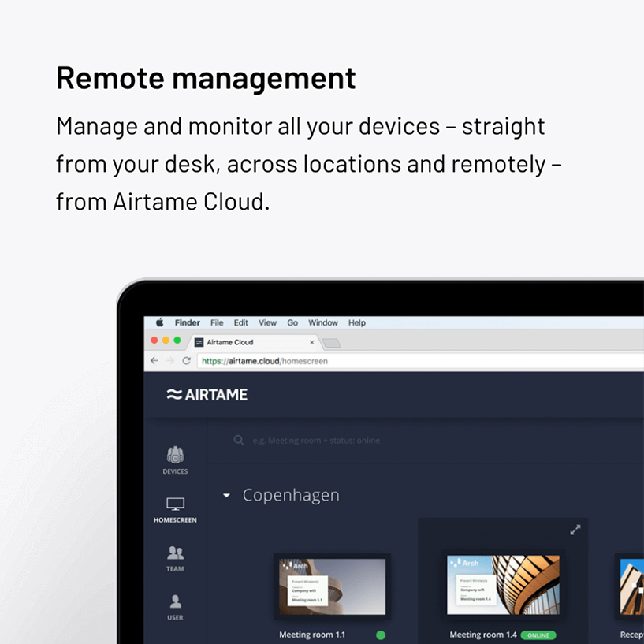Click the search magnifier icon
This screenshot has width=644, height=644.
point(239,440)
